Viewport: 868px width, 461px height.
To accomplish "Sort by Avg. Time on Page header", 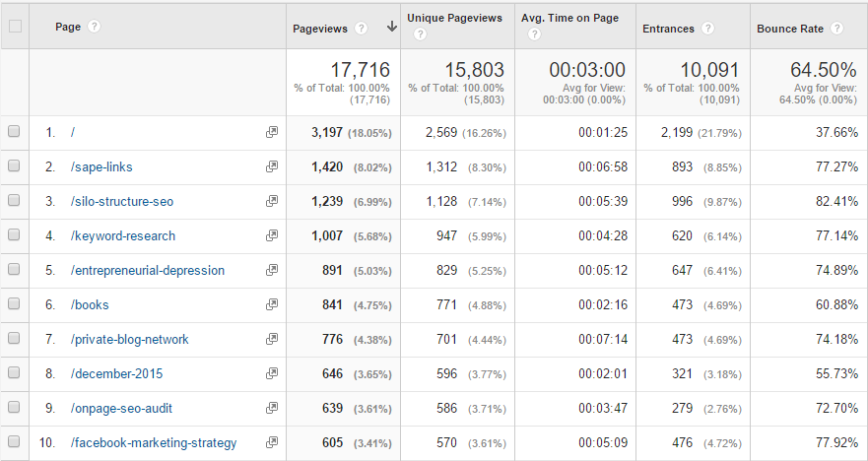I will click(x=569, y=18).
